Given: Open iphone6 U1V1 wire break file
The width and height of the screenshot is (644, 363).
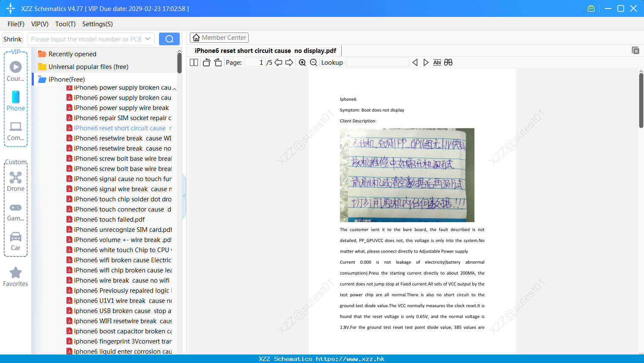Looking at the screenshot, I should (x=119, y=301).
